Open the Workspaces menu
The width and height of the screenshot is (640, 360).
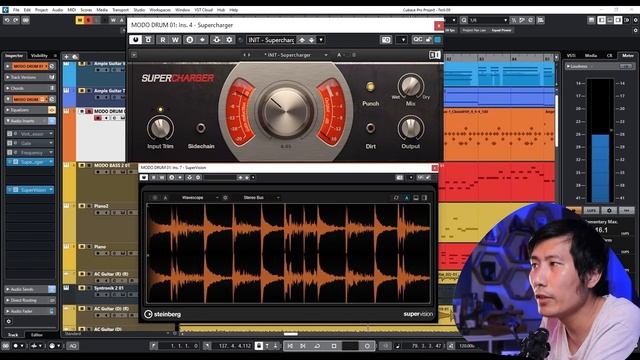pos(160,10)
